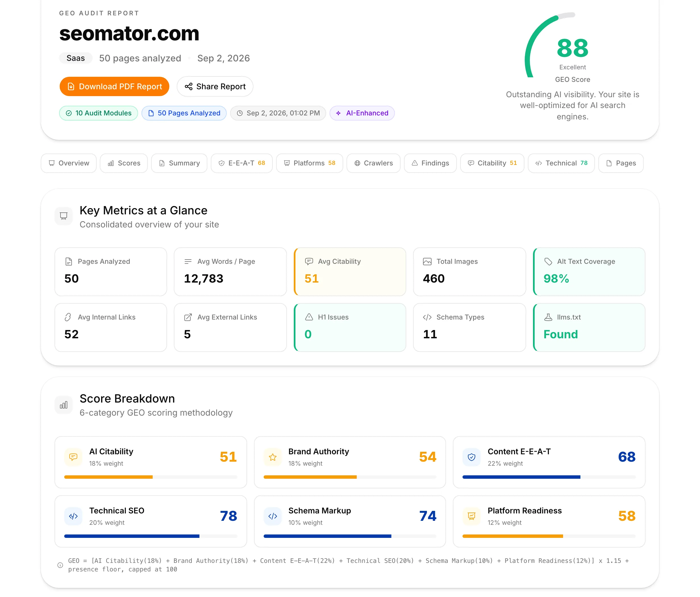The width and height of the screenshot is (700, 597).
Task: Click the Total Images picture icon
Action: click(x=427, y=261)
